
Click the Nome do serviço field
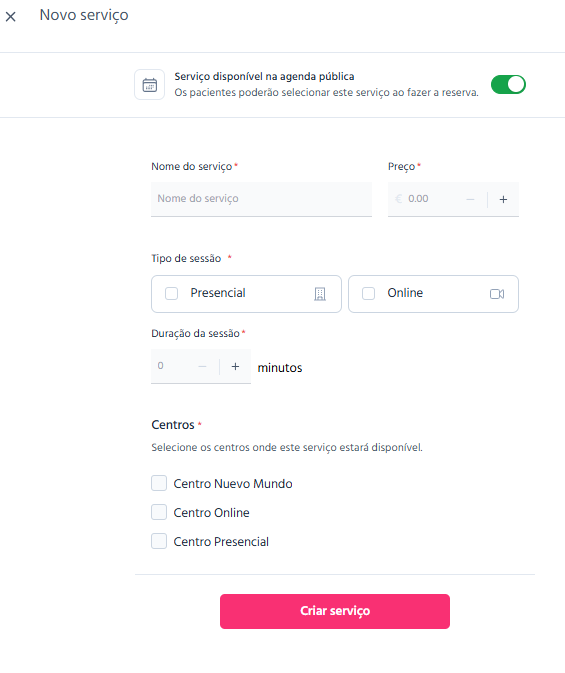[x=261, y=199]
